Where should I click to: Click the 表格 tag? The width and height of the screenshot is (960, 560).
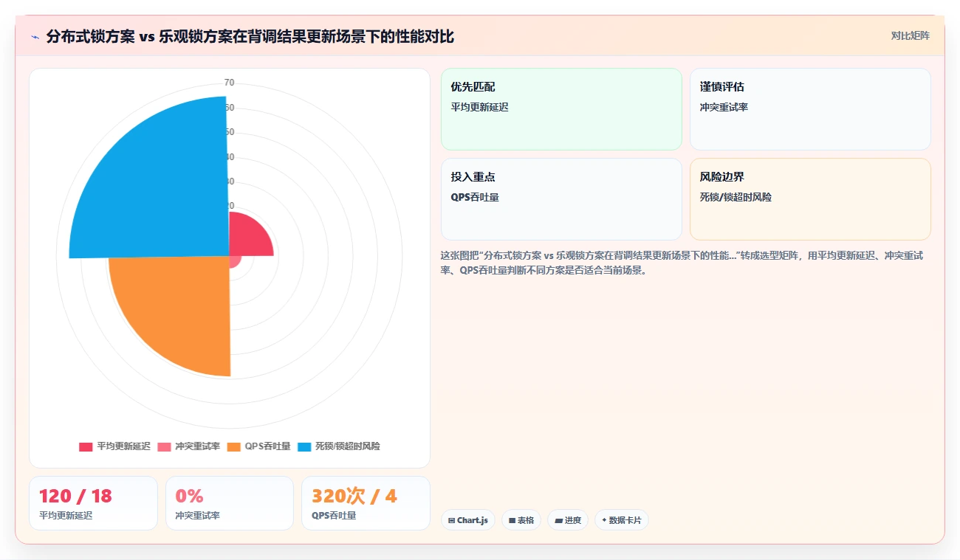click(521, 520)
